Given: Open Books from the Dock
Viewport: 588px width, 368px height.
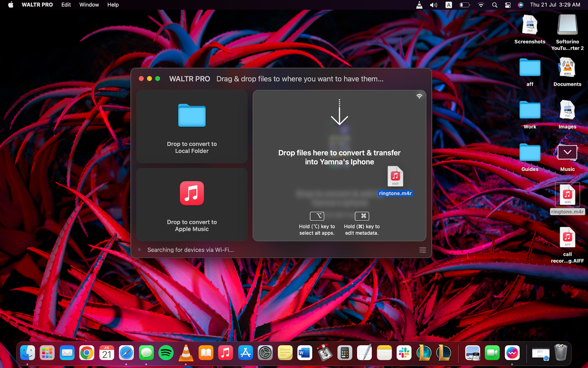Looking at the screenshot, I should [206, 353].
